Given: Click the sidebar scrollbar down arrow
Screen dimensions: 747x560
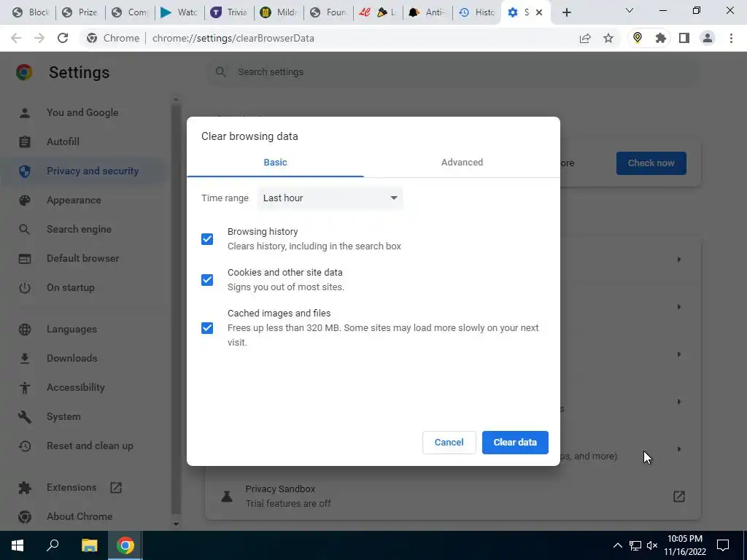Looking at the screenshot, I should tap(176, 524).
